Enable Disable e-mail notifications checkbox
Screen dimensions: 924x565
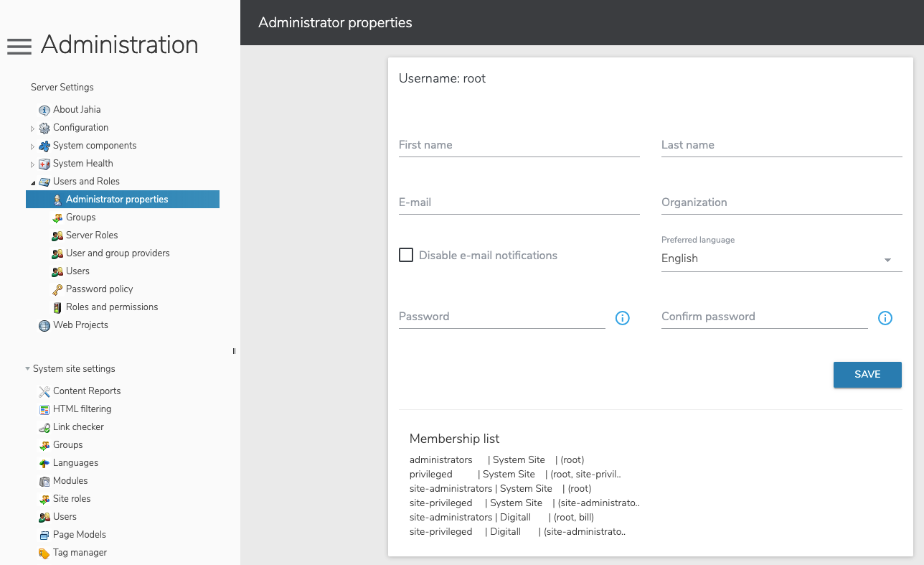[x=406, y=255]
